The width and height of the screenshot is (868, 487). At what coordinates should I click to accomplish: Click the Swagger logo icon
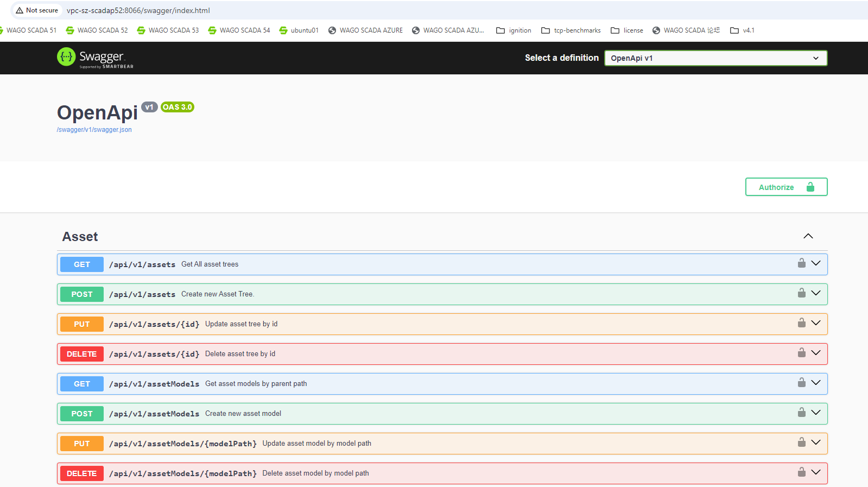coord(66,57)
